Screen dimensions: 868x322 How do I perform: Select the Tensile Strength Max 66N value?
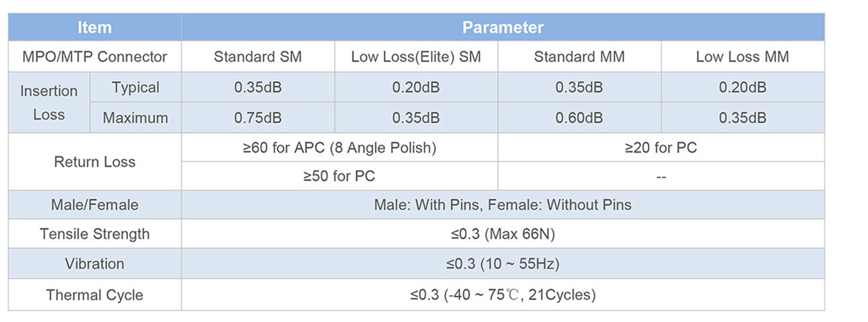(503, 234)
